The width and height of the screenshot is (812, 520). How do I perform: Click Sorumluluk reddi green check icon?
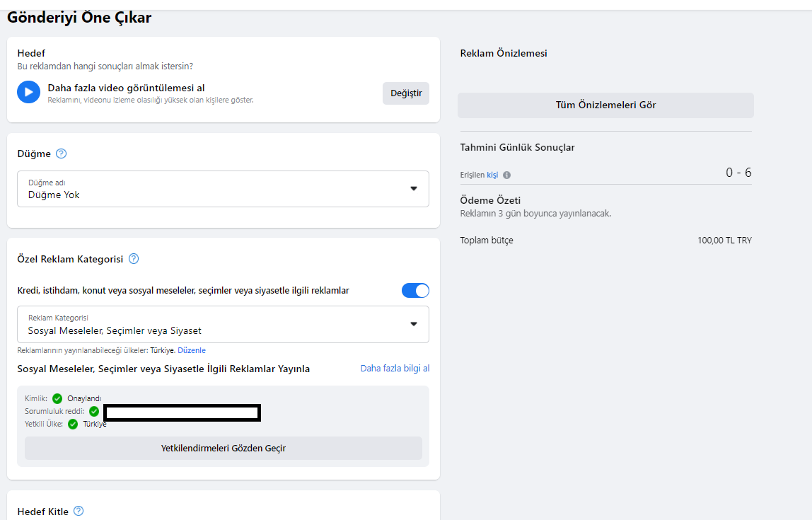94,411
